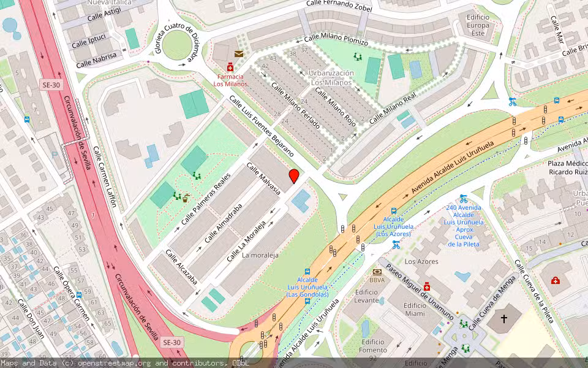Click 'Calle La Moraleja' street label

[246, 241]
